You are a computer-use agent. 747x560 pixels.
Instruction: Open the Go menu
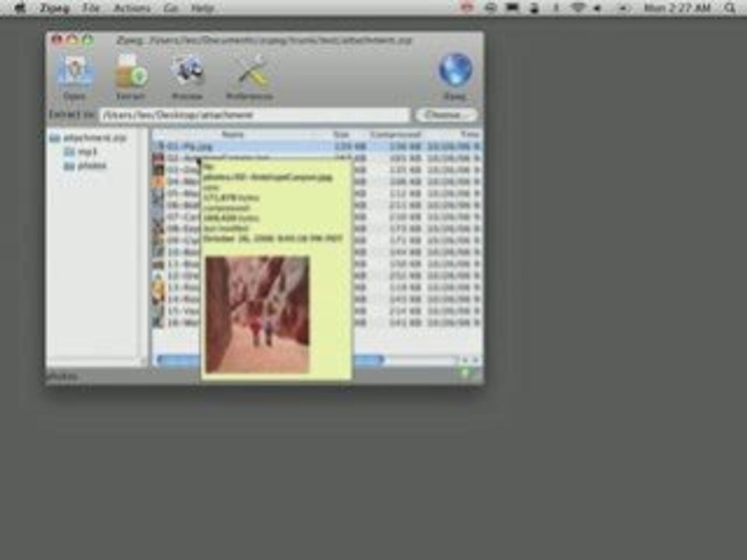(170, 8)
